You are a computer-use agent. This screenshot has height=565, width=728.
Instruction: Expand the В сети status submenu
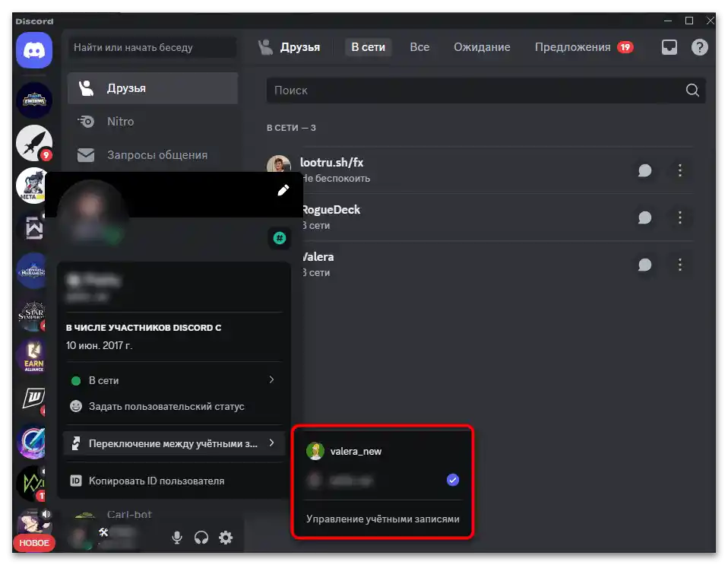(174, 380)
